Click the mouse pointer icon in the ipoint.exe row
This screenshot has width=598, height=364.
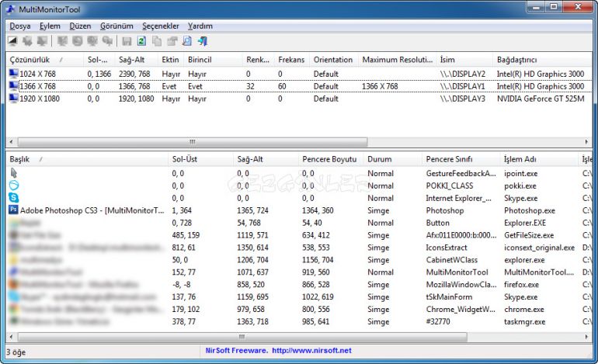pyautogui.click(x=14, y=173)
